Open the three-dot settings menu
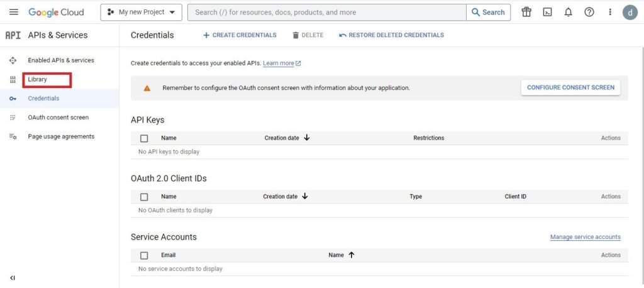The height and width of the screenshot is (288, 644). [x=609, y=12]
